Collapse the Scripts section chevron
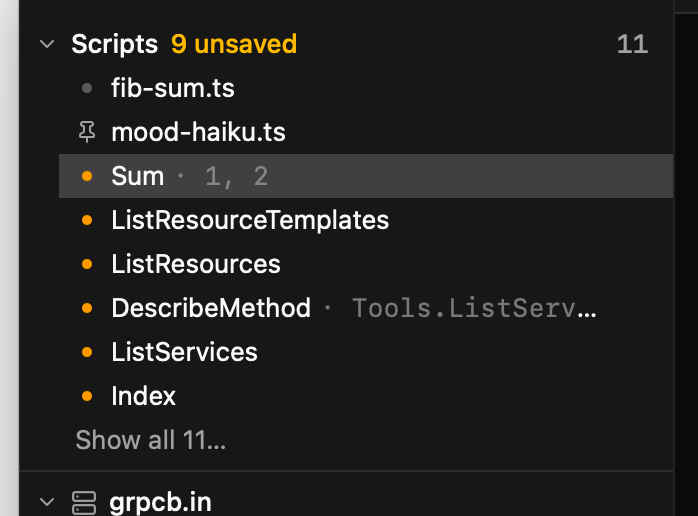The width and height of the screenshot is (698, 516). coord(47,44)
